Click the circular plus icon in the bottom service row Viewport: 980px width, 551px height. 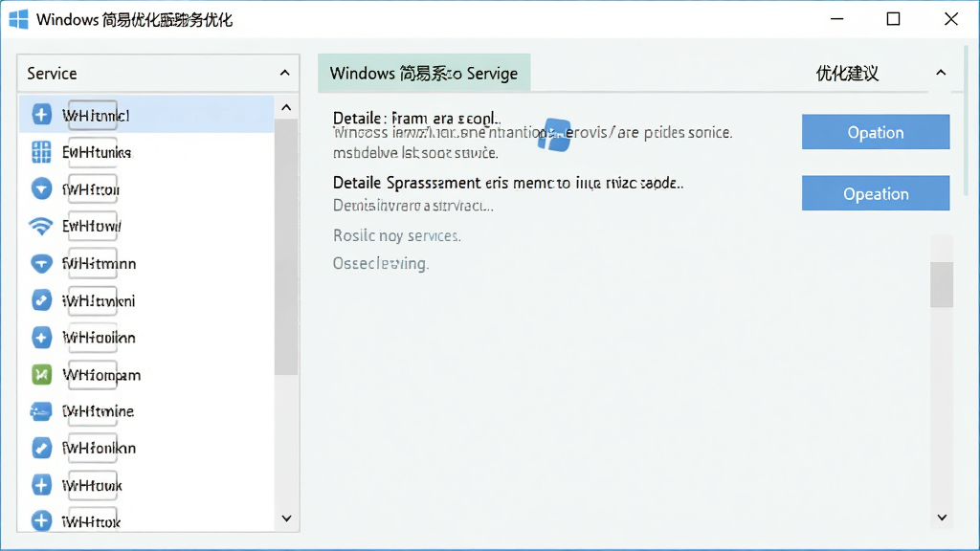tap(41, 521)
